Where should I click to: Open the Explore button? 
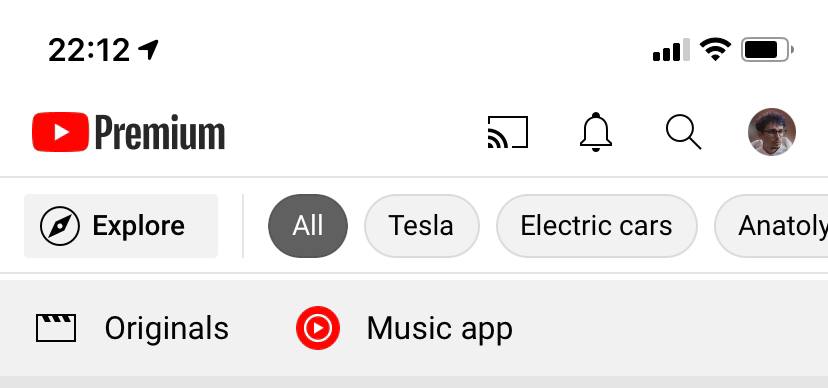click(x=121, y=226)
